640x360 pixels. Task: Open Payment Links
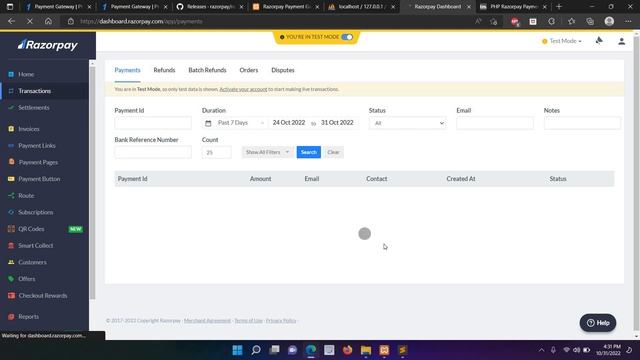(37, 146)
